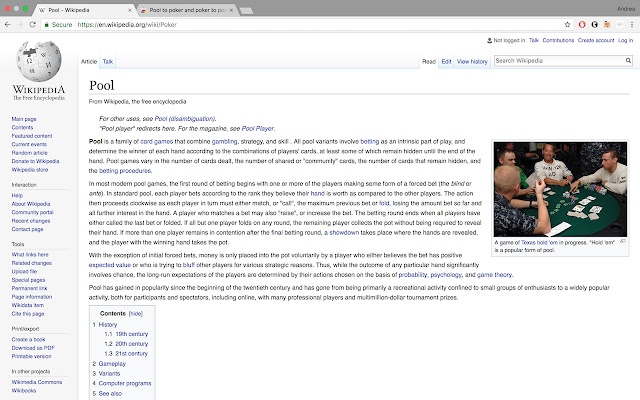
Task: Click Create account link
Action: click(x=596, y=40)
